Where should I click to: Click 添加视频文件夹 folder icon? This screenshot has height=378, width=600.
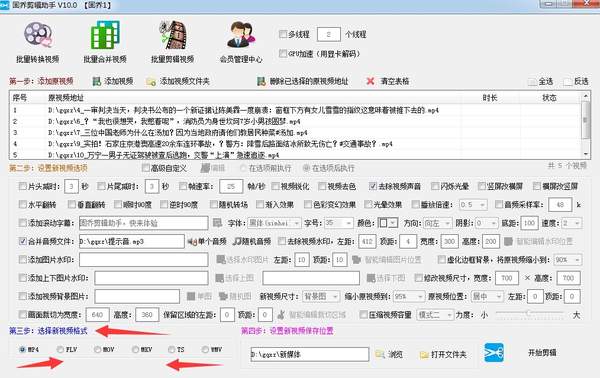[151, 81]
